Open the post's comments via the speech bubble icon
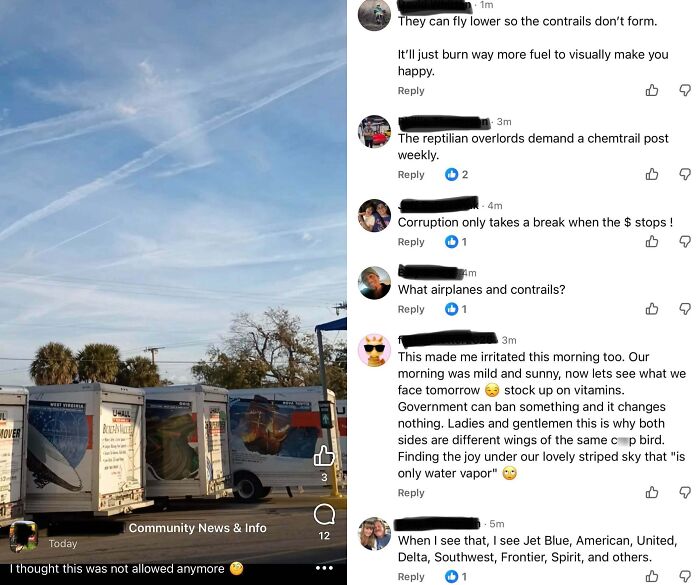This screenshot has height=585, width=700. click(324, 515)
